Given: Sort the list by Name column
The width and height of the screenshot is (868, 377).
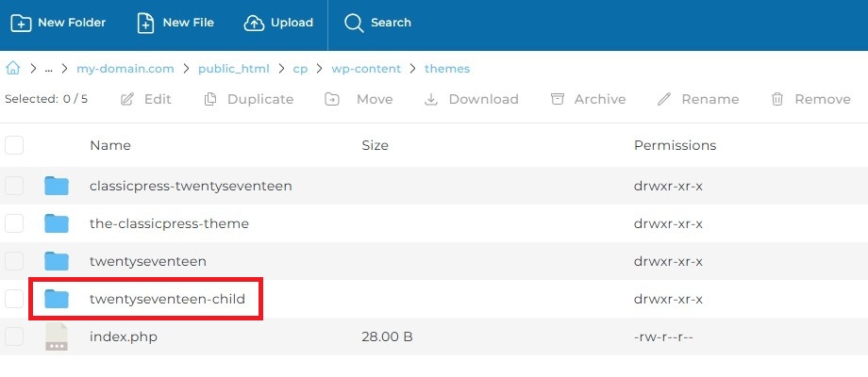Looking at the screenshot, I should point(109,145).
